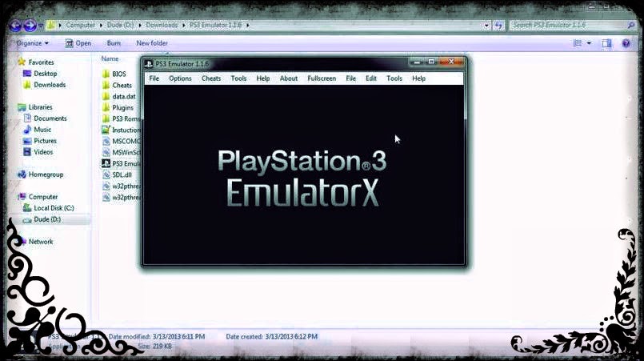Select Homegroup in the navigation pane
This screenshot has width=644, height=361.
[x=46, y=174]
